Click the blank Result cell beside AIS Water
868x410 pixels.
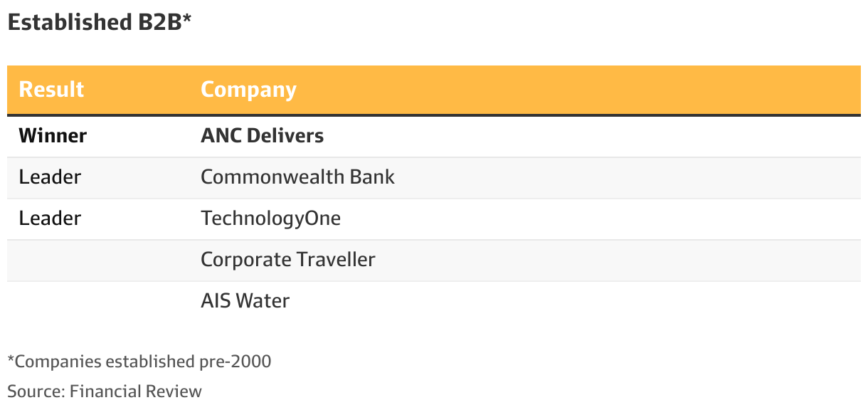tap(100, 300)
